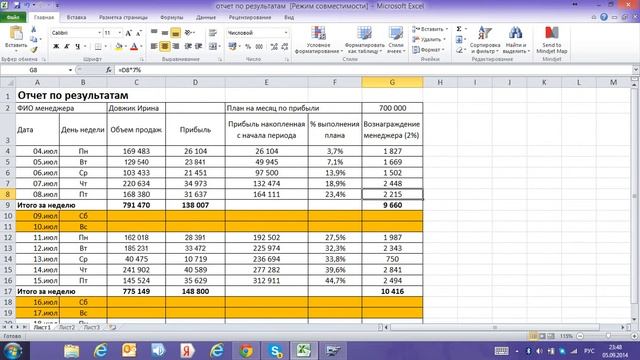Viewport: 640px width, 360px height.
Task: Toggle align text right
Action: coord(176,47)
